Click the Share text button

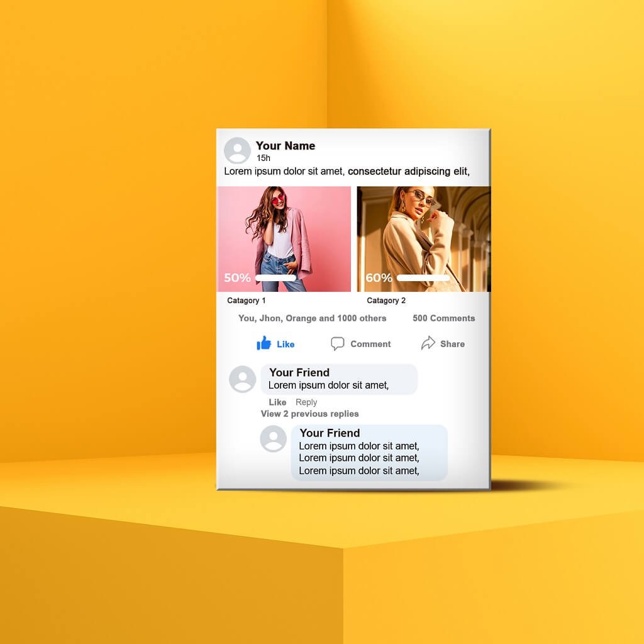(x=452, y=344)
